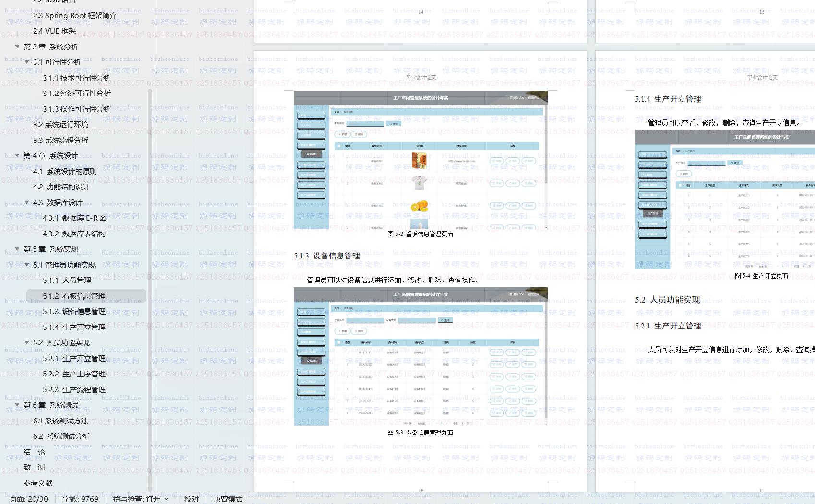Jump to 3.1.2 经济可行性分析
Screen dimensions: 815x504
[77, 93]
